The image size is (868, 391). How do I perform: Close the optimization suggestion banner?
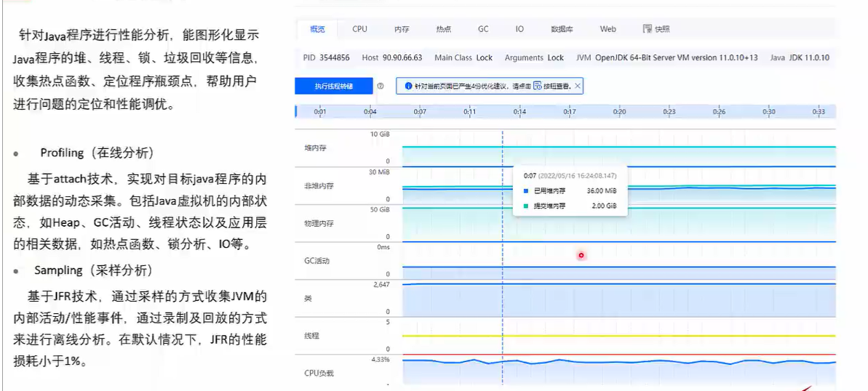(578, 86)
